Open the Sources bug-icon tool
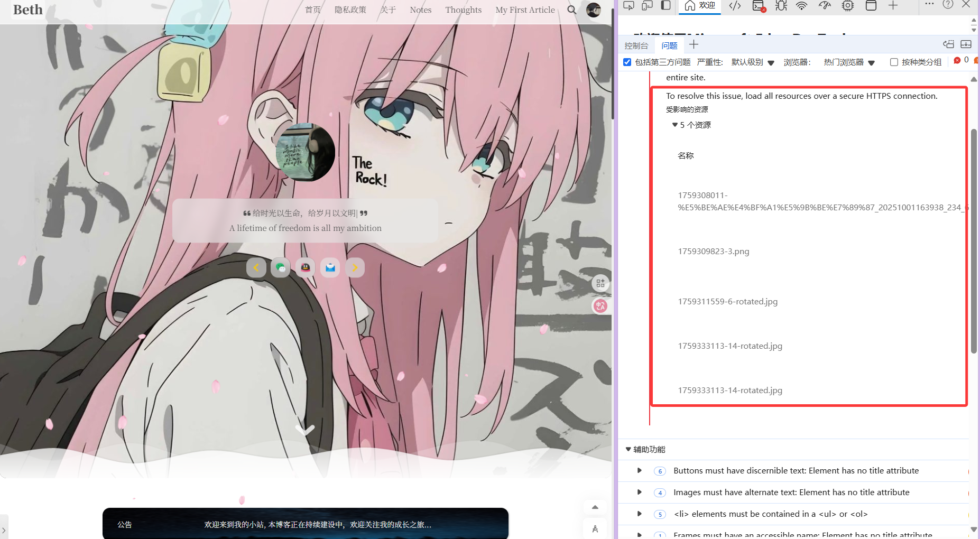Screen dimensions: 980x539 coord(781,6)
